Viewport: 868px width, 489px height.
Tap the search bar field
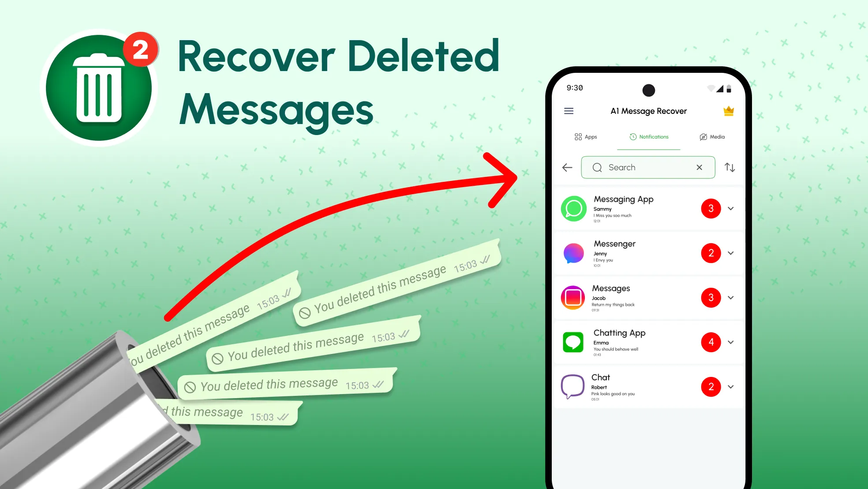click(x=648, y=167)
